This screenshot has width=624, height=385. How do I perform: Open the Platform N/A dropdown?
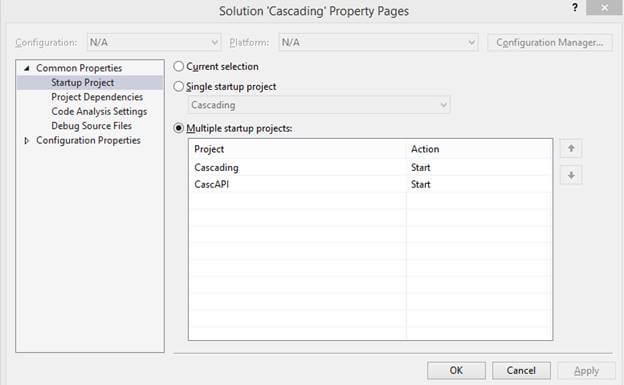pyautogui.click(x=378, y=42)
